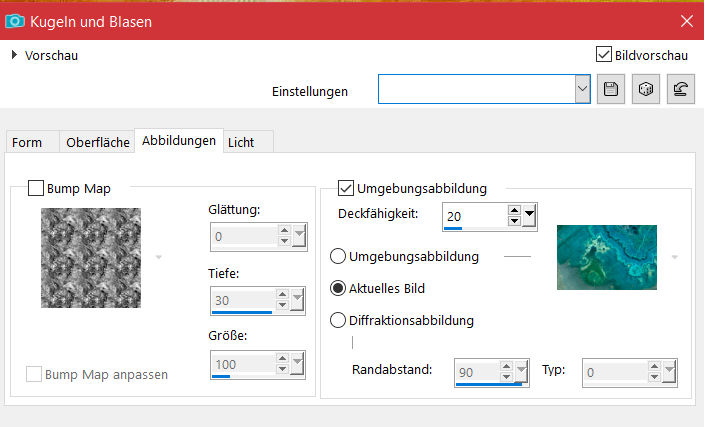Open the Einstellungen presets dropdown
The height and width of the screenshot is (427, 704).
point(582,90)
